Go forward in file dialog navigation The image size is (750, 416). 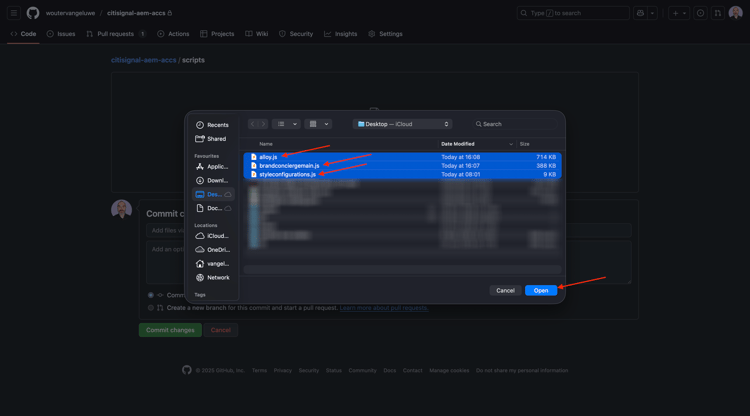point(263,124)
